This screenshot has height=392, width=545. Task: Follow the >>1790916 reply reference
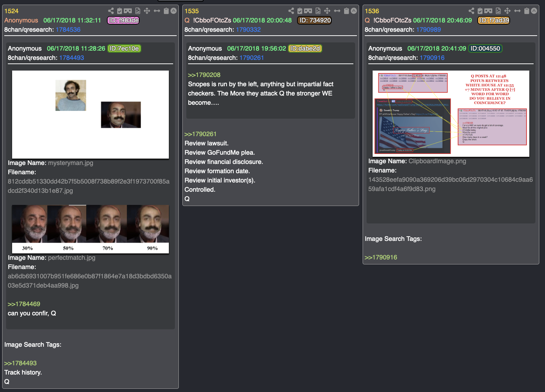point(381,257)
